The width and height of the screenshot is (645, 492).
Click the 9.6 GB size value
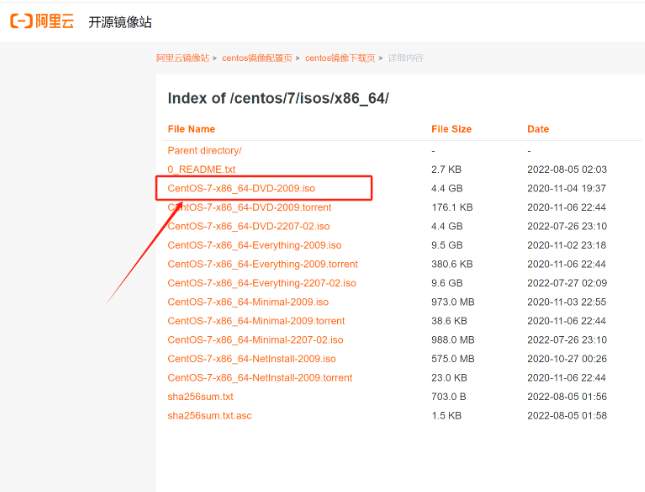447,283
